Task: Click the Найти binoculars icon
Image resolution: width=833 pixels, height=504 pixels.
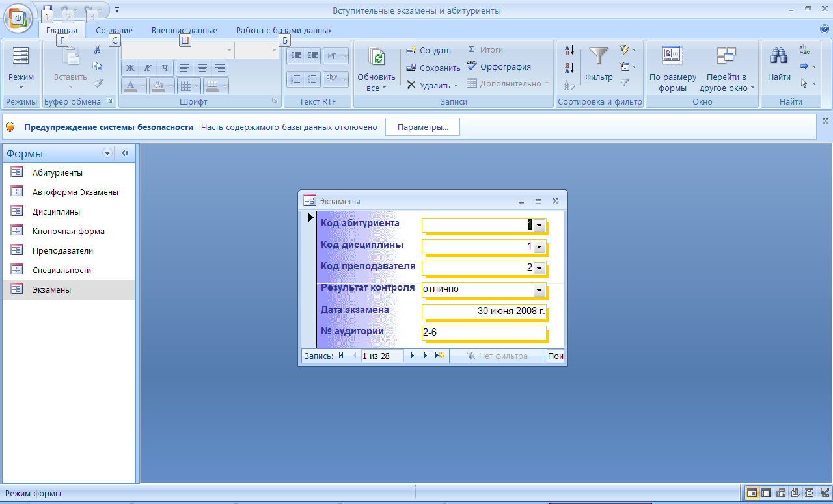Action: pos(779,56)
